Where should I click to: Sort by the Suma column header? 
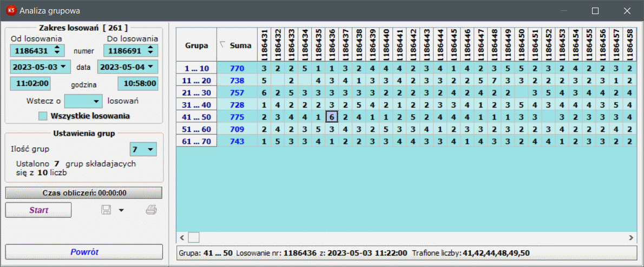click(x=237, y=45)
